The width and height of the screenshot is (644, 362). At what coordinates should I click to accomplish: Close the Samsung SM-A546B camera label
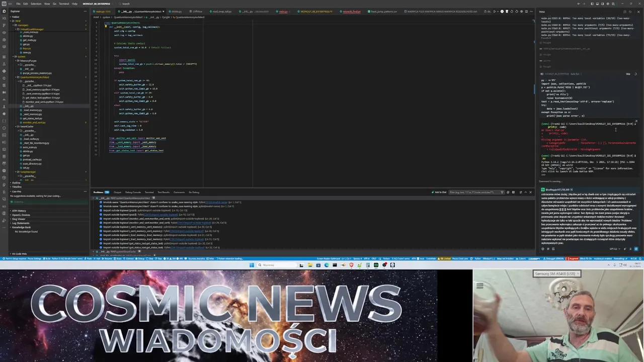tap(578, 274)
